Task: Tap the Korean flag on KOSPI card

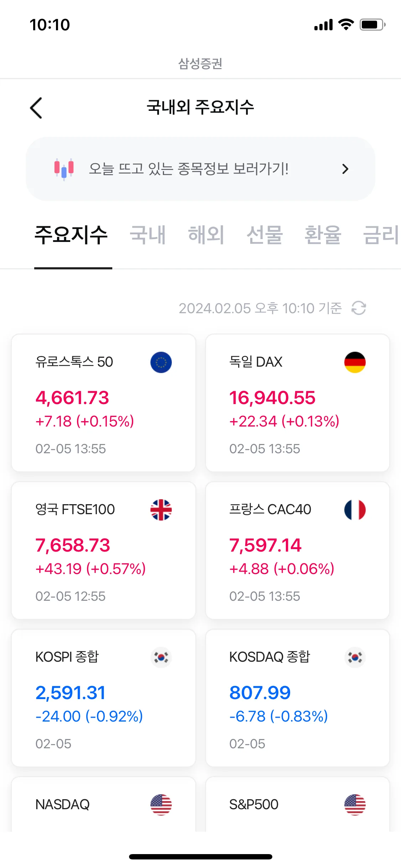Action: click(x=161, y=657)
